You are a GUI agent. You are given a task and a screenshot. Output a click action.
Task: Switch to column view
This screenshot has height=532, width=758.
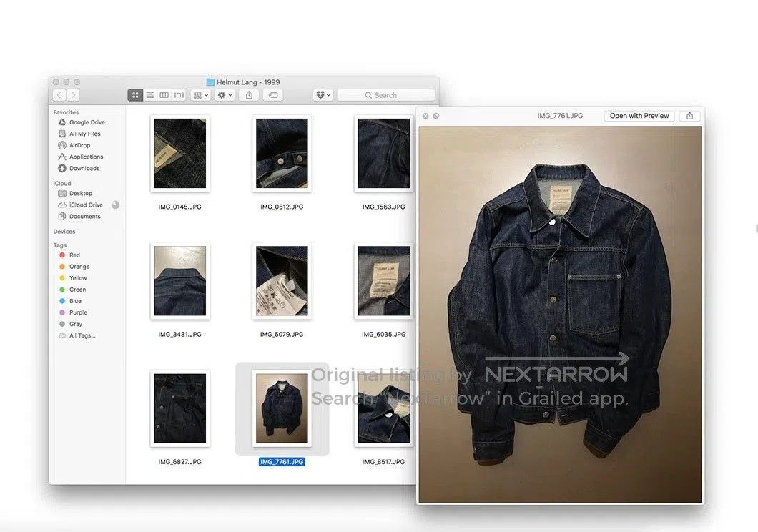(x=164, y=95)
